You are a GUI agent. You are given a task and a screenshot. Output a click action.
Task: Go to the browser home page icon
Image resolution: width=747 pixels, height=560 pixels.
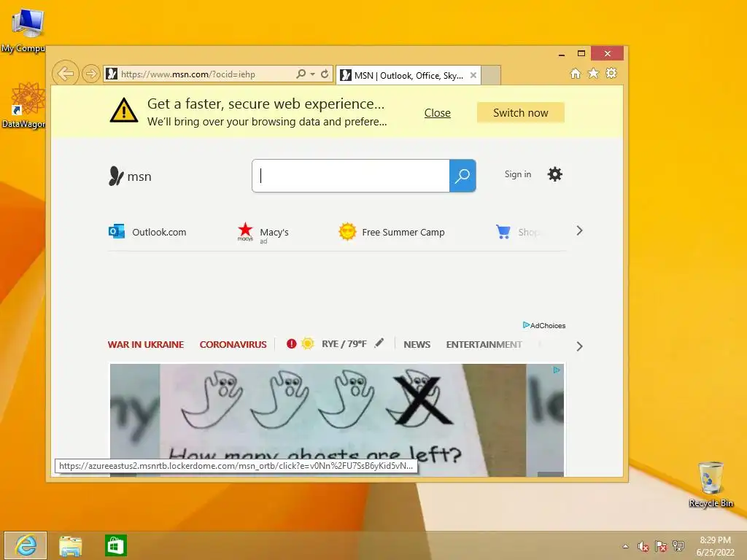(x=576, y=74)
